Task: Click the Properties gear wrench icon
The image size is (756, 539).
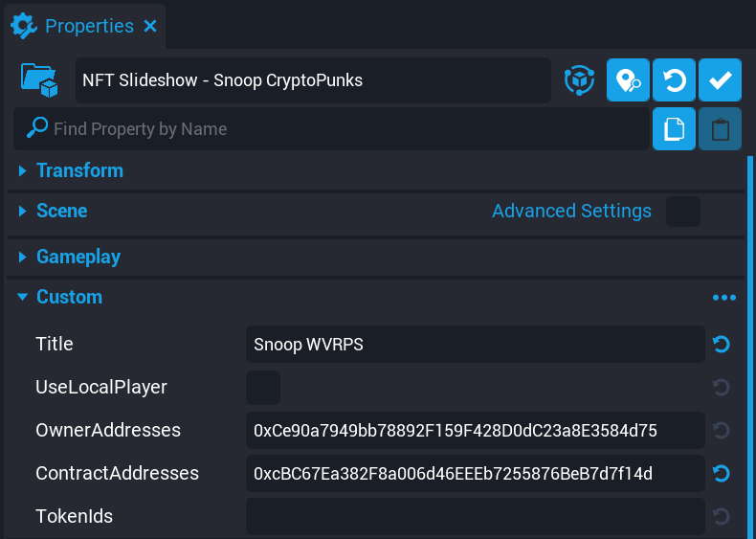Action: click(x=24, y=26)
